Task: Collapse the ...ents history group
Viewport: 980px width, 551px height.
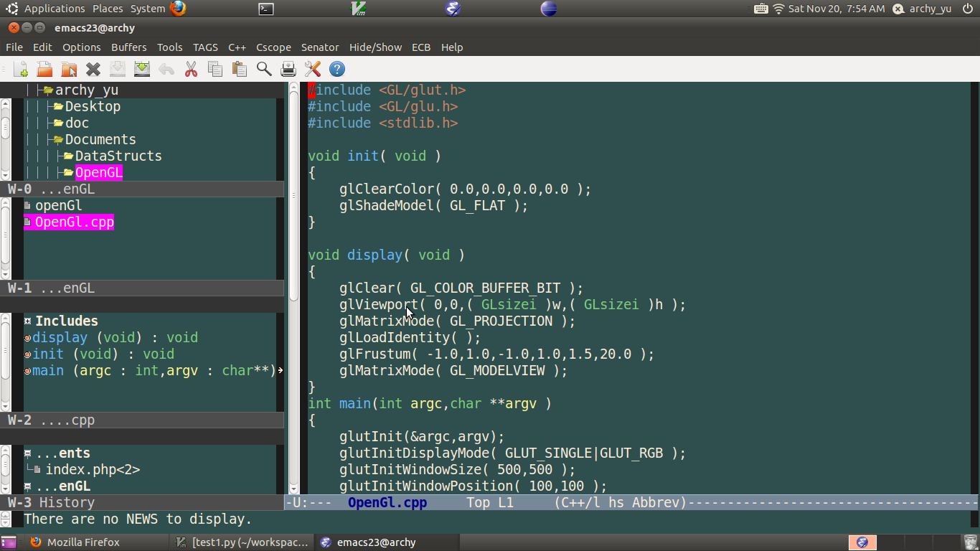Action: pos(28,453)
